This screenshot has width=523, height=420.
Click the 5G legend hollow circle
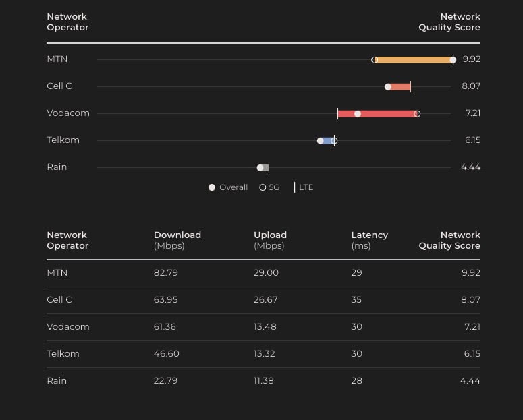coord(263,187)
